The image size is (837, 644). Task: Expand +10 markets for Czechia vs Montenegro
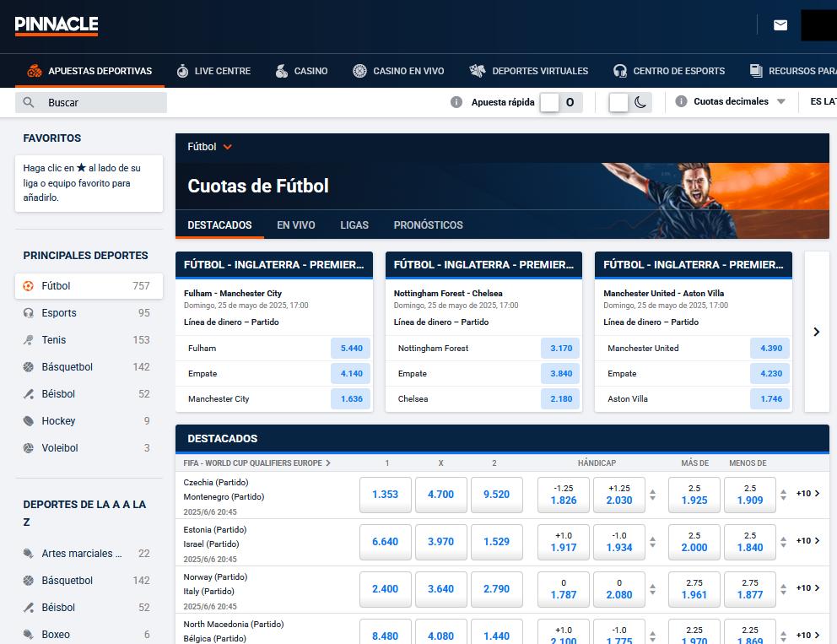point(807,494)
